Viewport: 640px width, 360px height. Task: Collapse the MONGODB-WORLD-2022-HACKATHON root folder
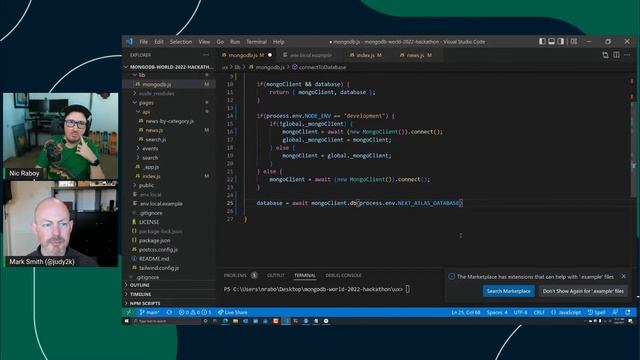point(169,67)
